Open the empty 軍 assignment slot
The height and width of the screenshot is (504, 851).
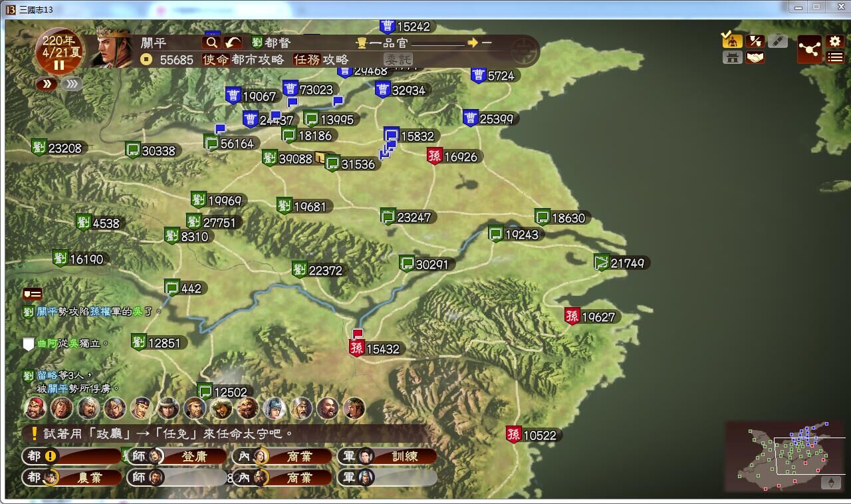pos(387,477)
